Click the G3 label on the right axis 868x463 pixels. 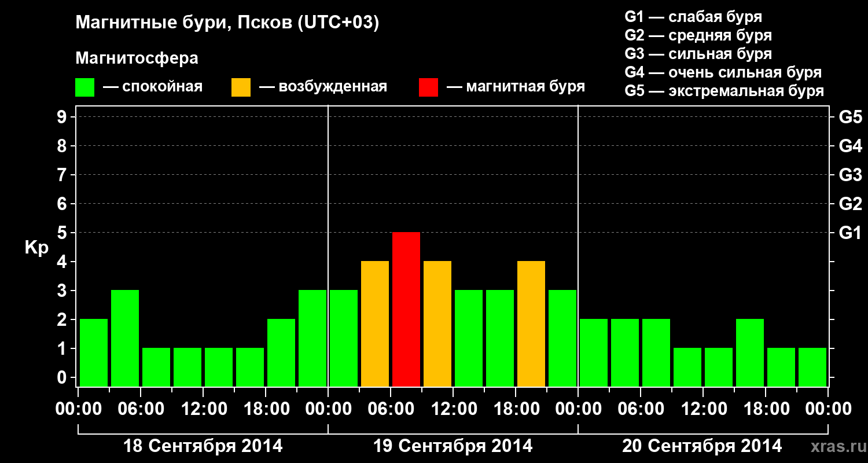(851, 175)
